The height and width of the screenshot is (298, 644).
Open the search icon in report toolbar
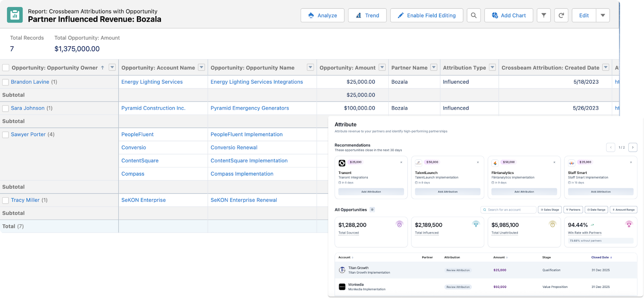(474, 15)
